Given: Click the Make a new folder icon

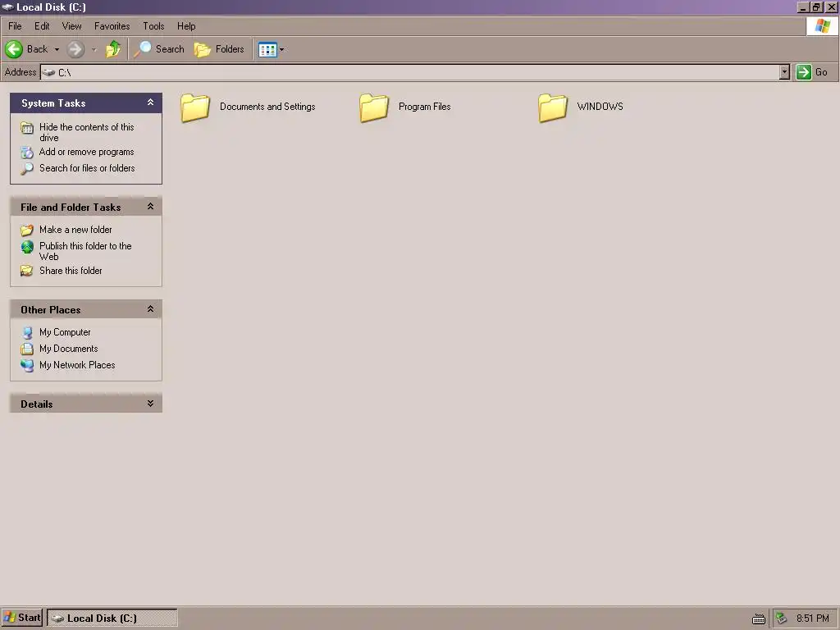Looking at the screenshot, I should tap(27, 231).
